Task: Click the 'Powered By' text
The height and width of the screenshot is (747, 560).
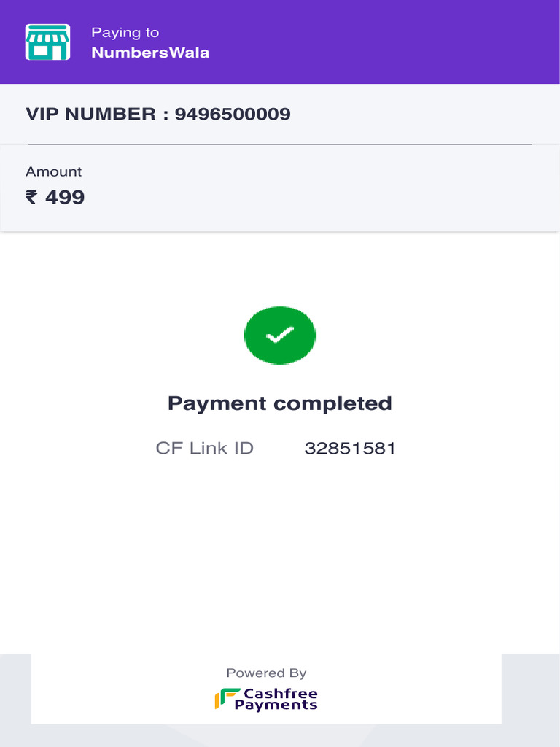Action: [266, 673]
